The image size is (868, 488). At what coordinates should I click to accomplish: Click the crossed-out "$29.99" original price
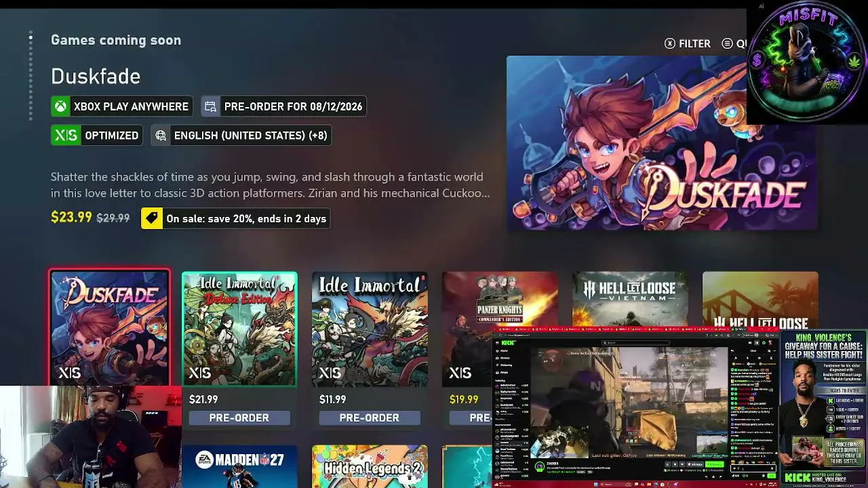click(x=113, y=218)
